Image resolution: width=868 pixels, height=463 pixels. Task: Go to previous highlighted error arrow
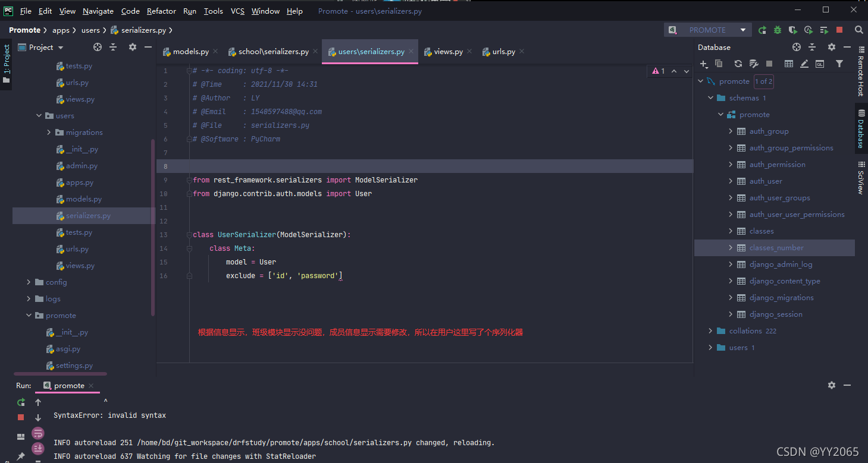(x=674, y=71)
